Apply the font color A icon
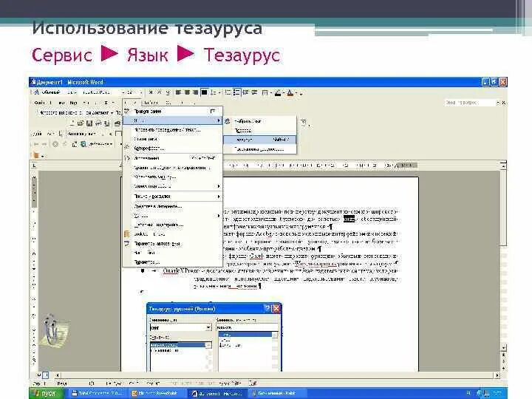Viewport: 532px width, 399px height. coord(290,92)
